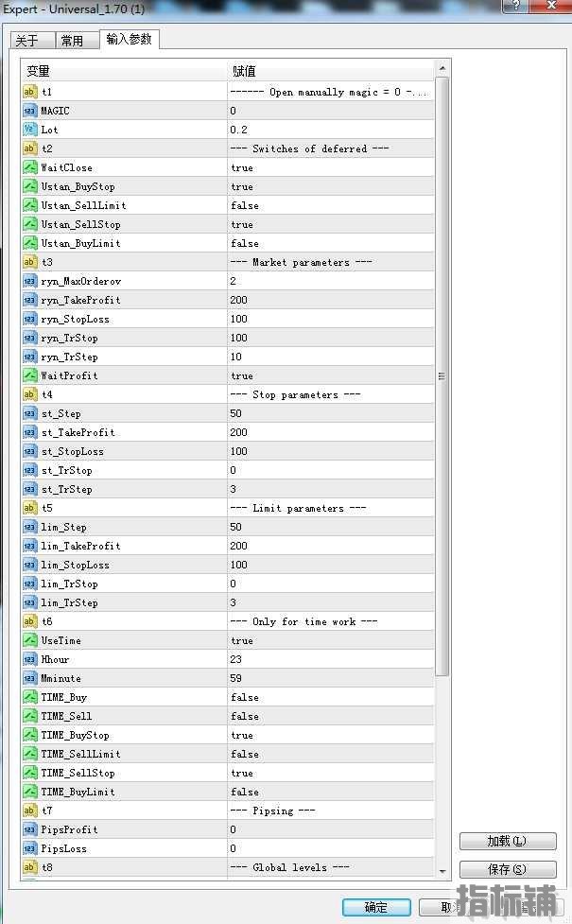The width and height of the screenshot is (572, 924).
Task: Click the scrollbar down arrow
Action: pos(442,870)
